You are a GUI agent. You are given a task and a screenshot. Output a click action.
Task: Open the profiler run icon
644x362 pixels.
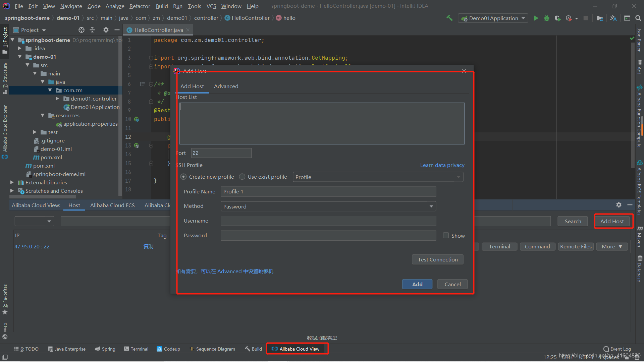pos(569,18)
